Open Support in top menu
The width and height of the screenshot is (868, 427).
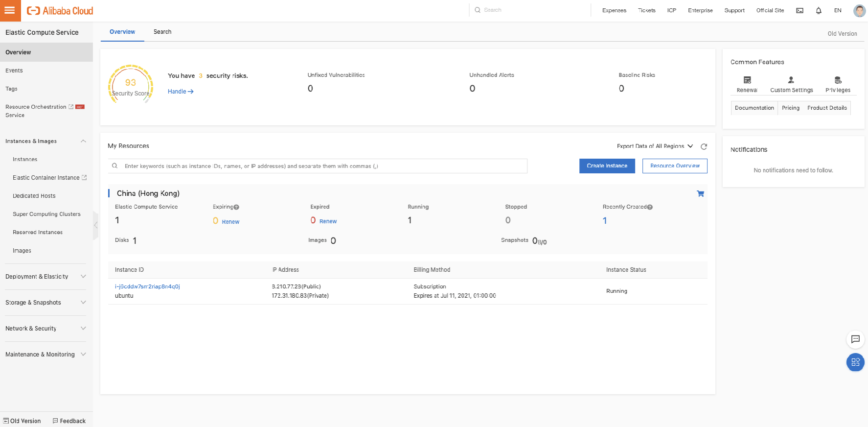(x=734, y=10)
